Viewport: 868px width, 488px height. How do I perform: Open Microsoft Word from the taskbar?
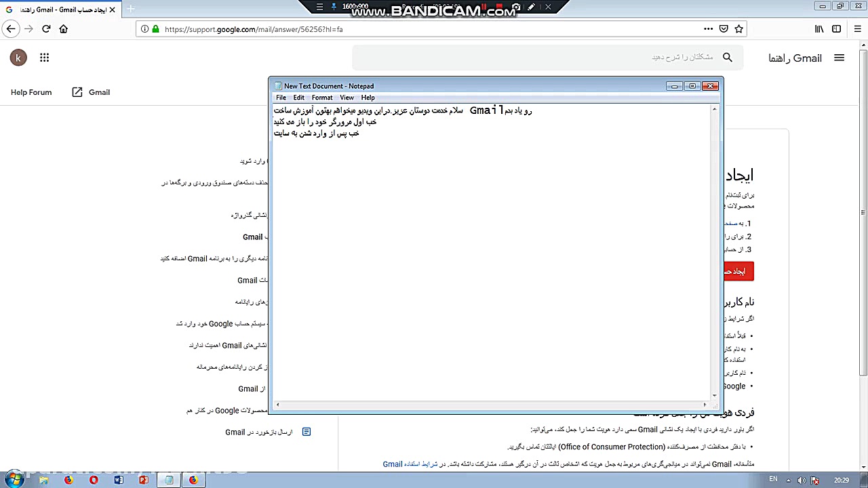(x=118, y=480)
